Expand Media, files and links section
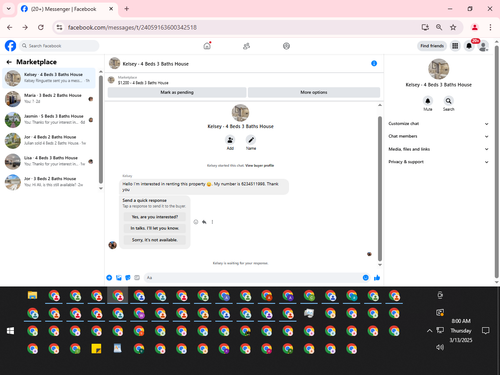 click(438, 149)
